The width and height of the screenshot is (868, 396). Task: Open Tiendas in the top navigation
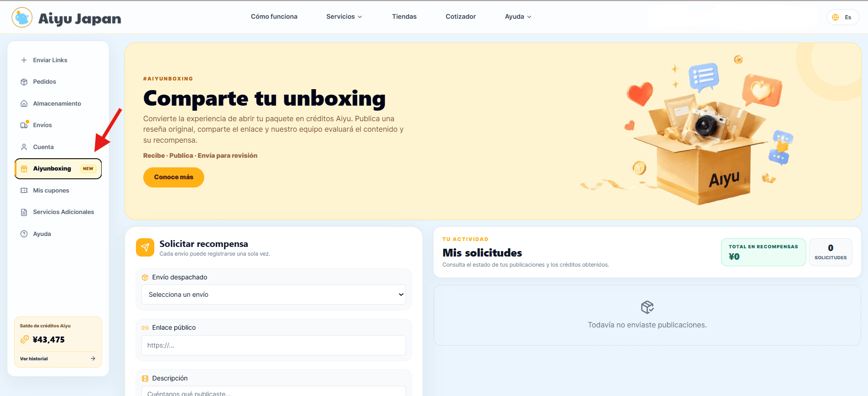(x=404, y=16)
